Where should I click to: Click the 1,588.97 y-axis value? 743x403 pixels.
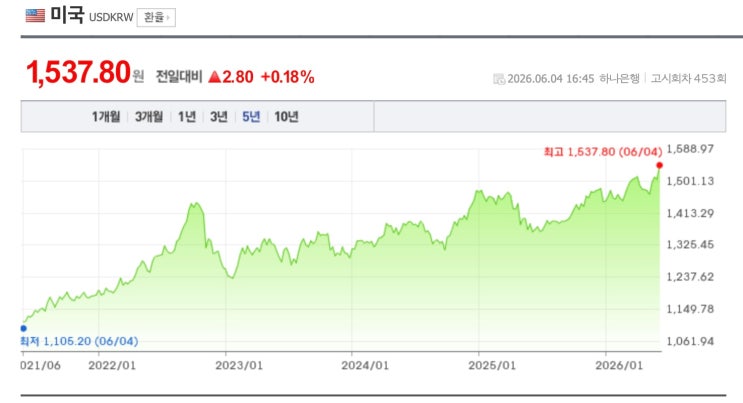pos(690,149)
